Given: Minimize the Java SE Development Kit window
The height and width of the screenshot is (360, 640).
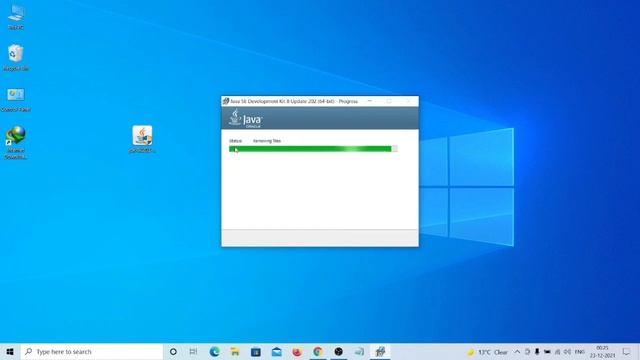Looking at the screenshot, I should pyautogui.click(x=370, y=101).
